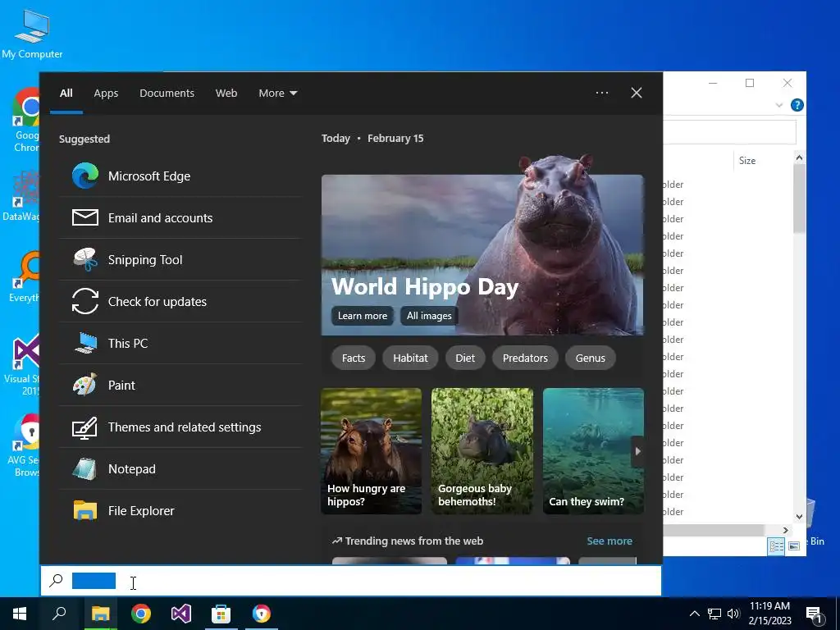Open Visual Studio from the taskbar

[181, 614]
